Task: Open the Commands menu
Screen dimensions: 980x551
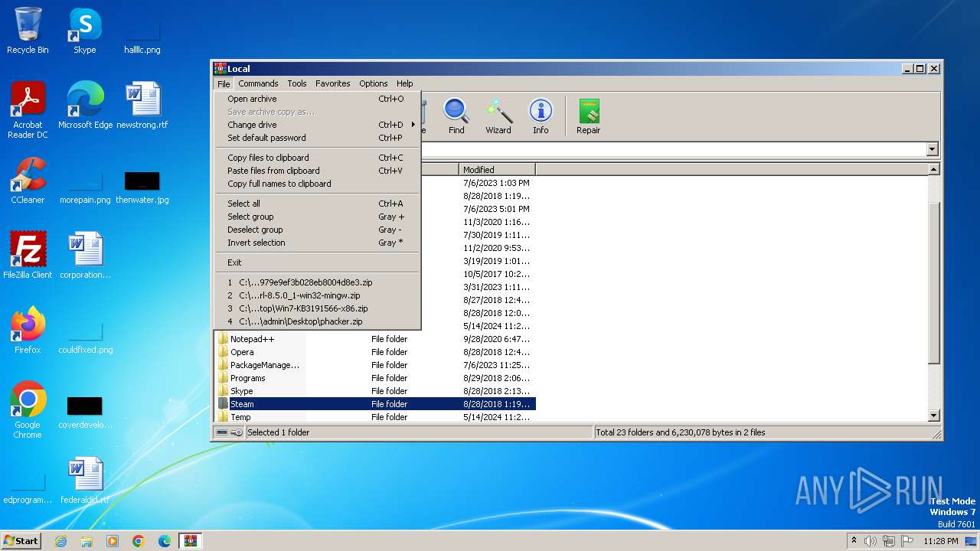Action: pyautogui.click(x=258, y=83)
